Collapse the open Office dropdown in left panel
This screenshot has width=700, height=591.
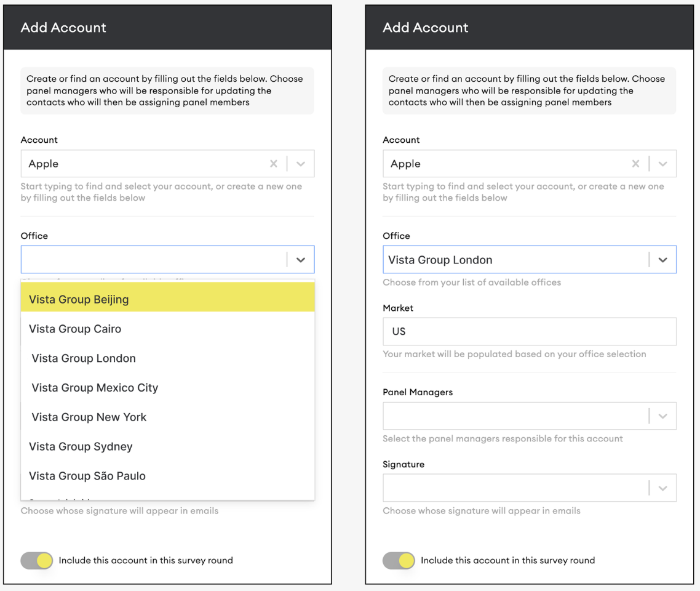pos(301,260)
